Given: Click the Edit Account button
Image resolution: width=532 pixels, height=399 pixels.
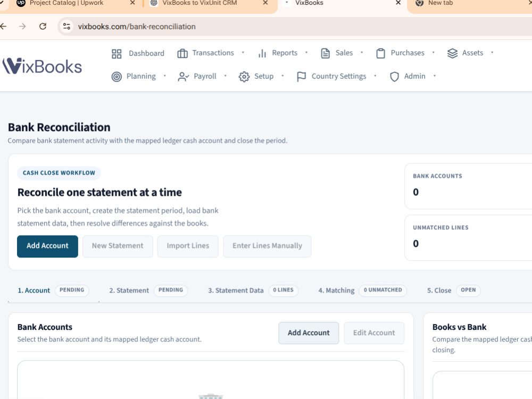Looking at the screenshot, I should coord(374,333).
